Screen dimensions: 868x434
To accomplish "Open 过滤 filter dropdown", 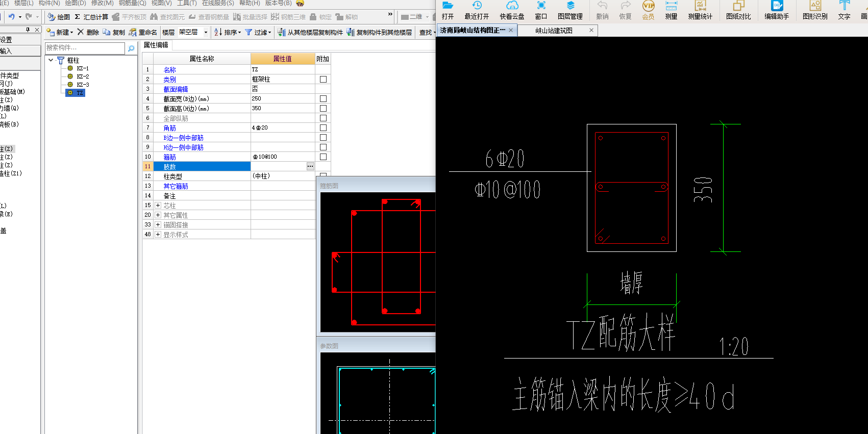I will [258, 32].
